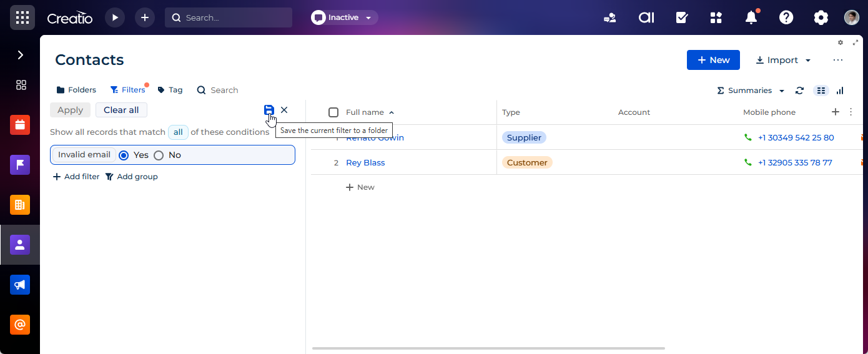Open the blue megaphone campaigns section
The width and height of the screenshot is (868, 354).
(x=20, y=285)
